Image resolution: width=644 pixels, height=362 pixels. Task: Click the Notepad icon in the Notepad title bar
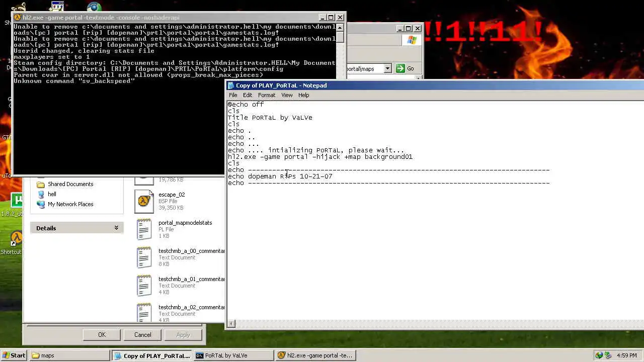[x=231, y=85]
